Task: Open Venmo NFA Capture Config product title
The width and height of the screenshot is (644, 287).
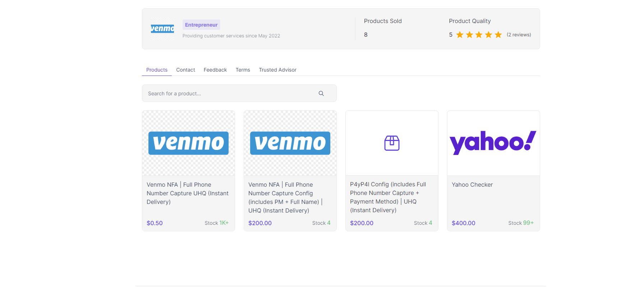Action: point(285,197)
